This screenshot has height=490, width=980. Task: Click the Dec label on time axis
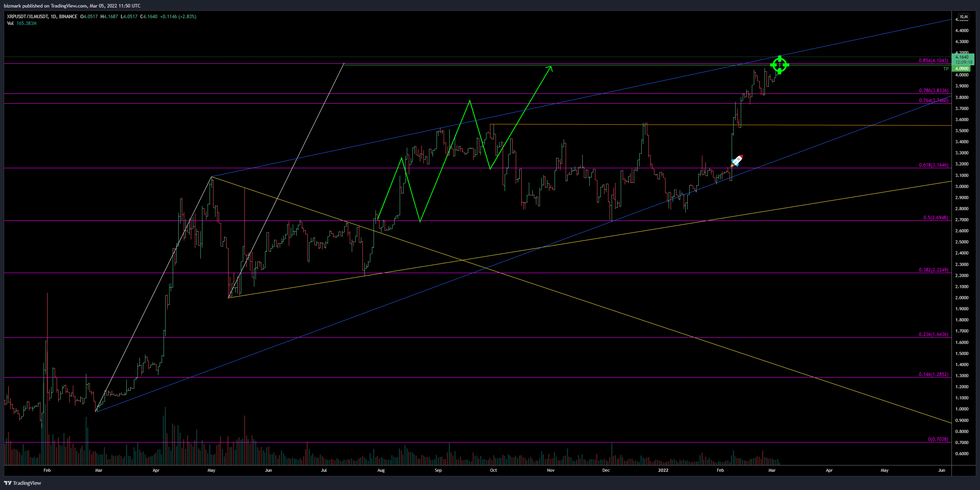(606, 470)
